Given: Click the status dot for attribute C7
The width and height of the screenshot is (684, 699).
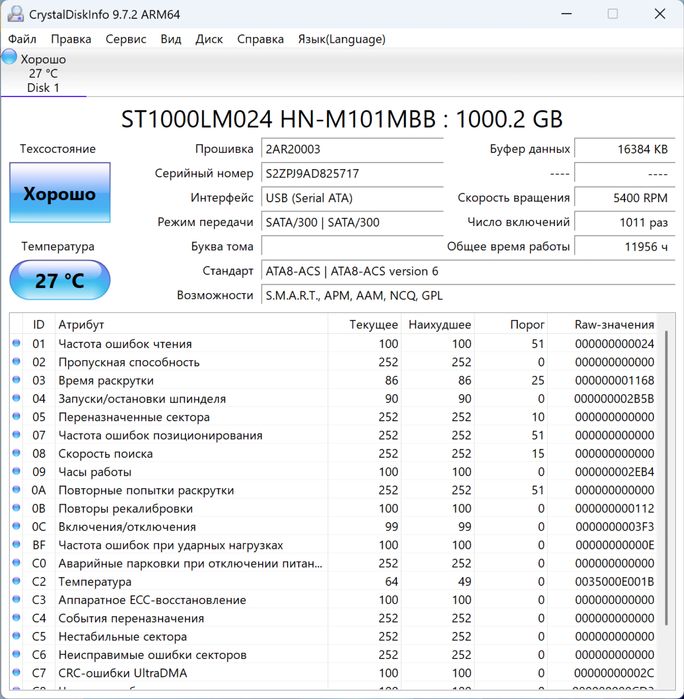Looking at the screenshot, I should (16, 672).
